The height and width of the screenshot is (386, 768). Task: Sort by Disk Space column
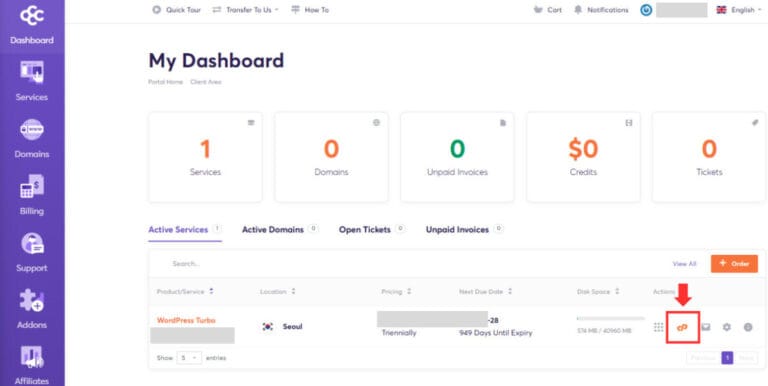[598, 291]
